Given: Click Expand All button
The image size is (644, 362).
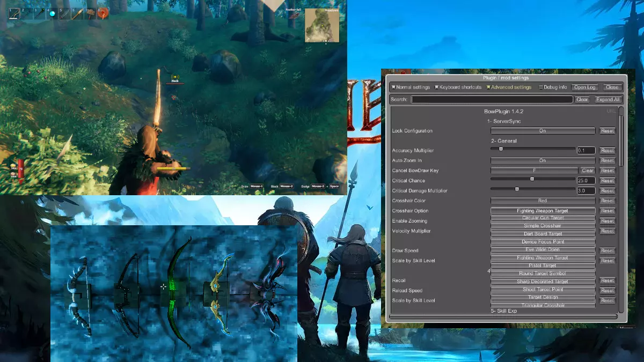Looking at the screenshot, I should coord(608,99).
